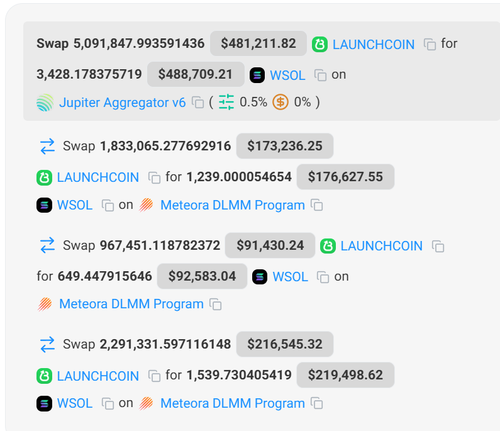Viewport: 500px width, 431px height.
Task: Copy the Jupiter Aggregator v6 program address
Action: (198, 102)
